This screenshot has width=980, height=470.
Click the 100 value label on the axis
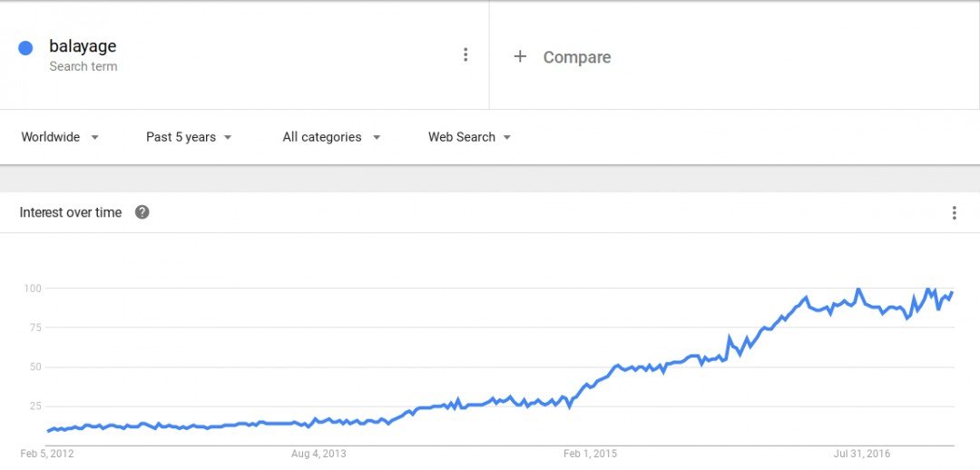point(33,289)
